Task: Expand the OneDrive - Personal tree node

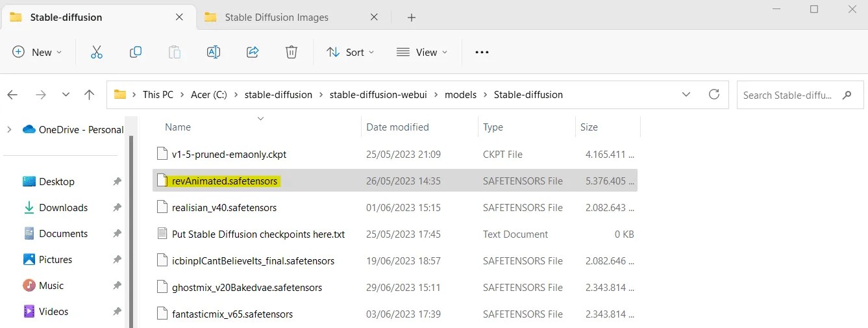Action: tap(9, 129)
